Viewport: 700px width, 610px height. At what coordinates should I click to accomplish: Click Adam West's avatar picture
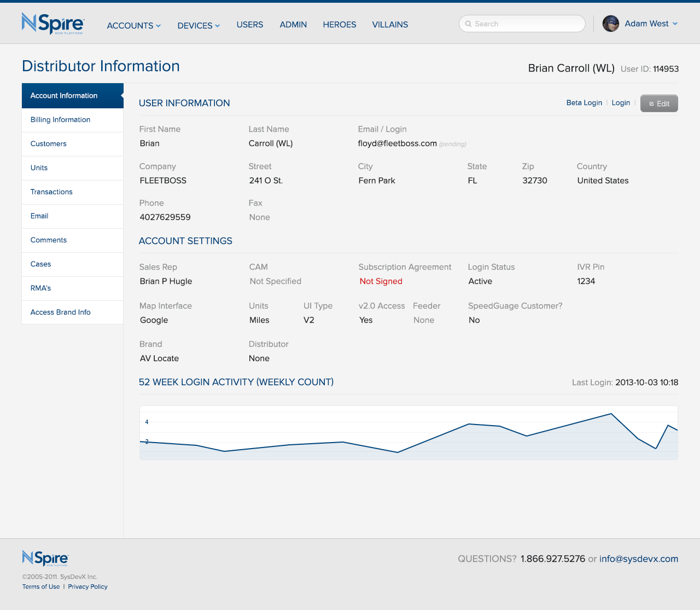[x=610, y=24]
